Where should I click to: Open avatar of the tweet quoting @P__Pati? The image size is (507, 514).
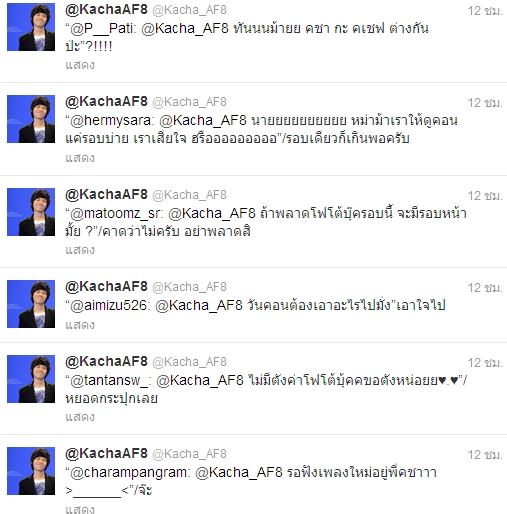[x=31, y=27]
